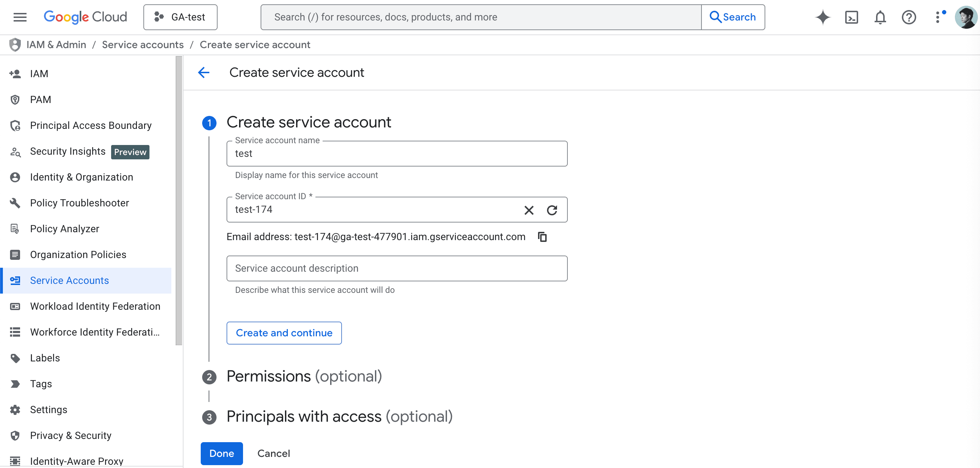The width and height of the screenshot is (980, 468).
Task: Select Service Accounts in the sidebar
Action: [x=69, y=280]
